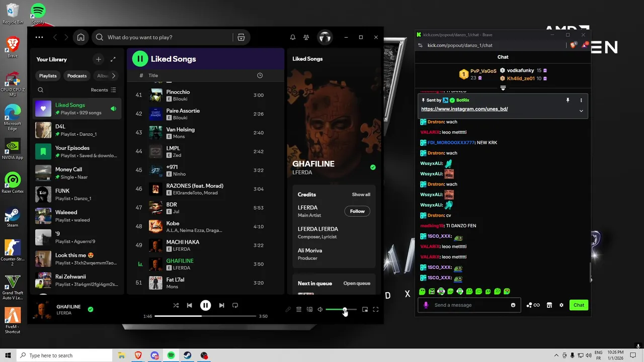Open the FUNK playlist in library

77,195
